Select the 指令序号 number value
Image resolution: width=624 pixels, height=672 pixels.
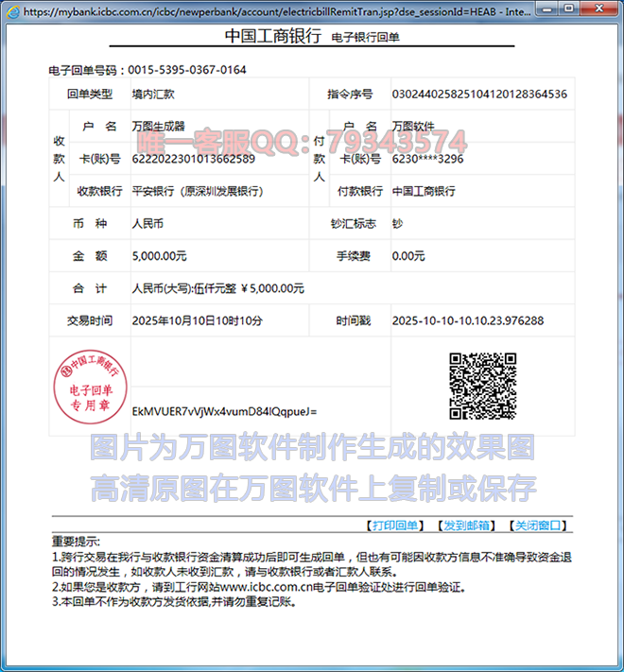[479, 95]
